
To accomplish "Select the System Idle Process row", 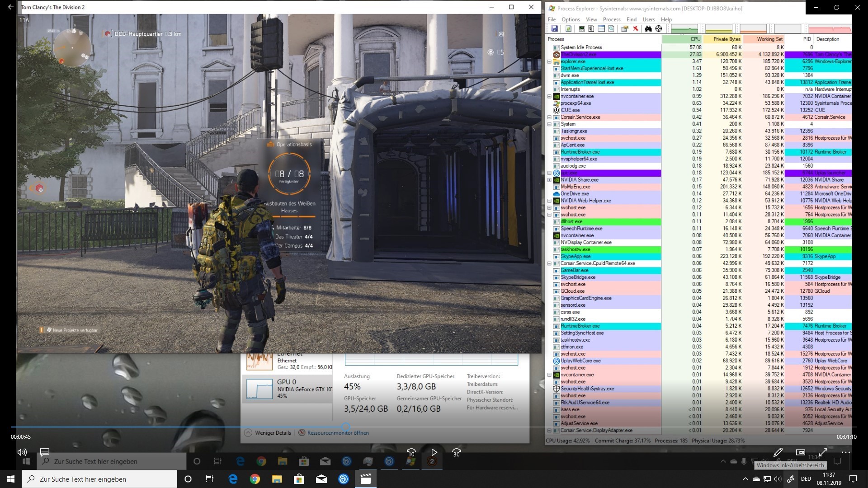I will [698, 47].
